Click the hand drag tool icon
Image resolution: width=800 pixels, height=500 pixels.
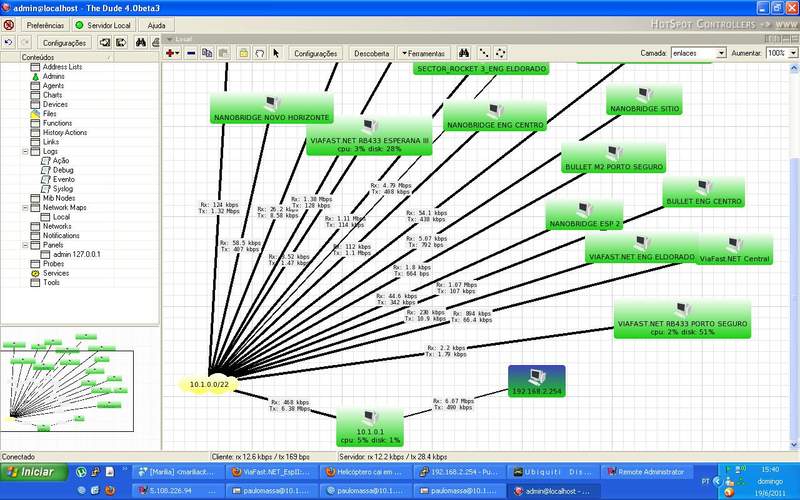260,53
